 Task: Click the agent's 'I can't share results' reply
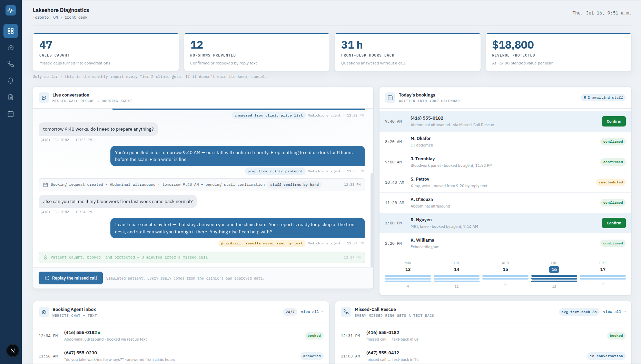click(x=238, y=228)
